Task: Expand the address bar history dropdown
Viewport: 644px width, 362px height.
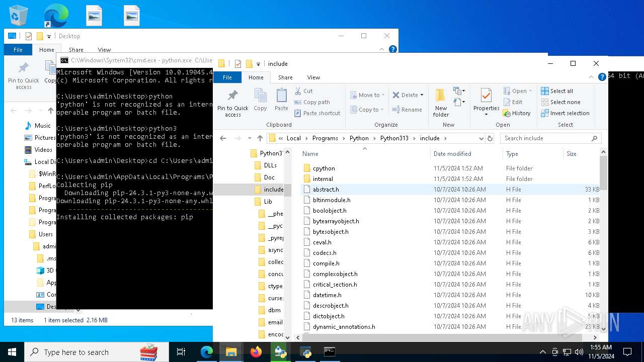Action: pos(481,138)
